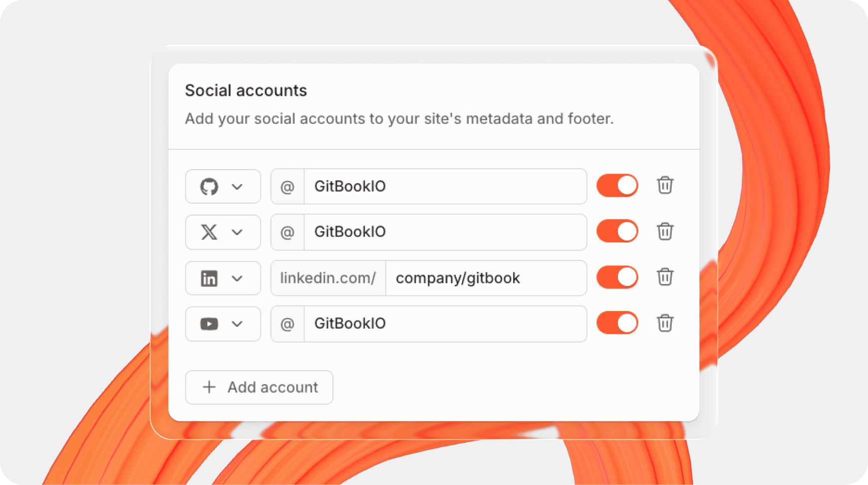Delete the GitHub account row via trash icon

click(x=665, y=185)
